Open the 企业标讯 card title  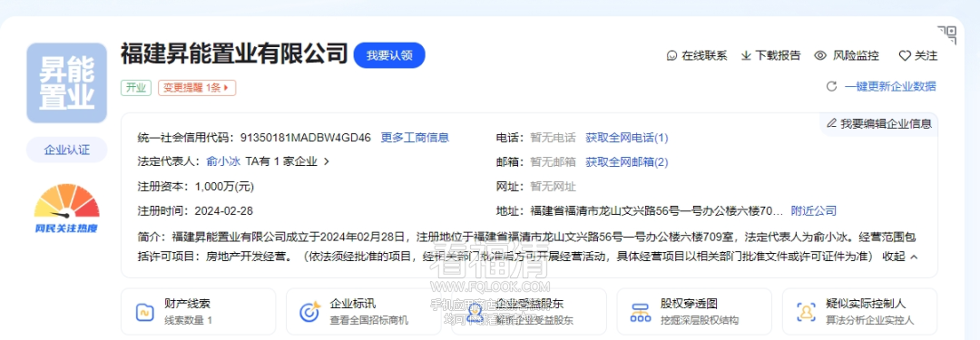[353, 305]
